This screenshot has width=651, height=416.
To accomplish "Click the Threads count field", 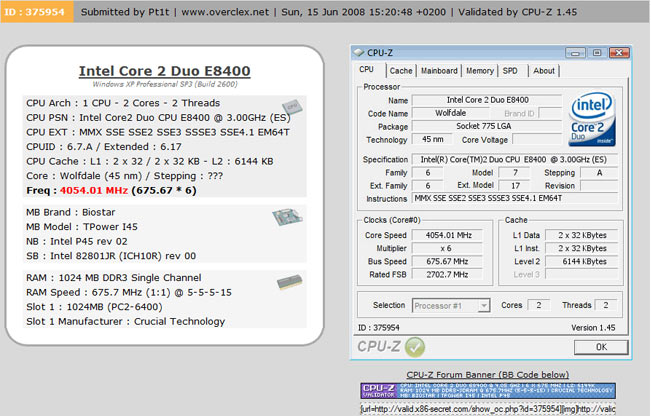I will click(606, 305).
